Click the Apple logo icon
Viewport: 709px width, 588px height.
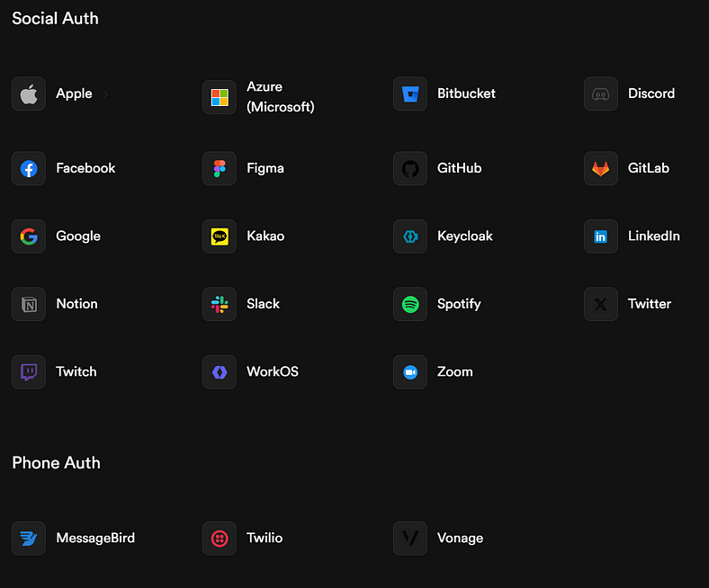[x=29, y=94]
